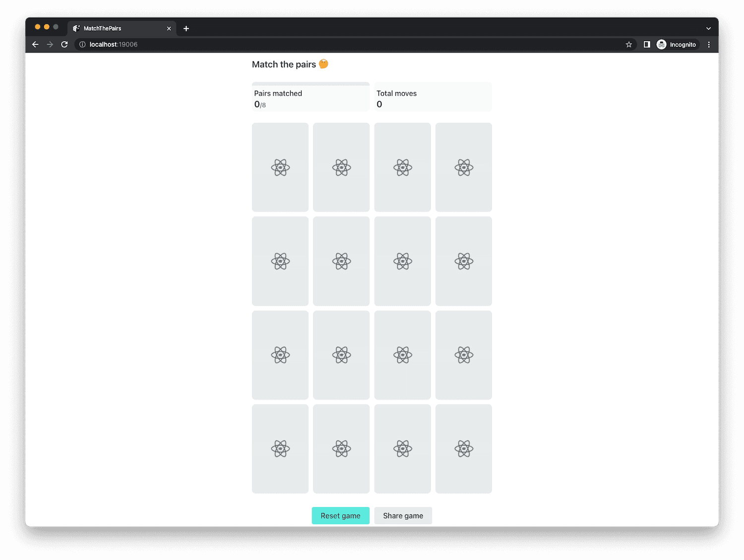Image resolution: width=744 pixels, height=560 pixels.
Task: Flip the card in row four, column three
Action: [403, 449]
